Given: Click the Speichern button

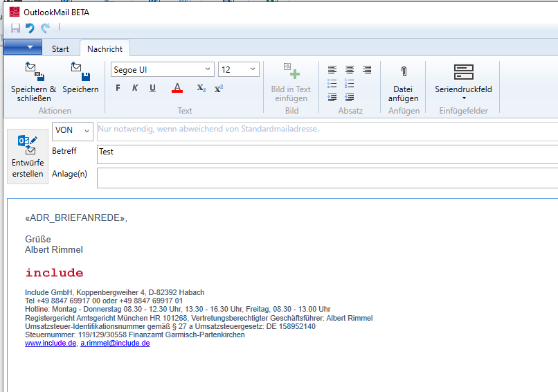Looking at the screenshot, I should pos(80,78).
